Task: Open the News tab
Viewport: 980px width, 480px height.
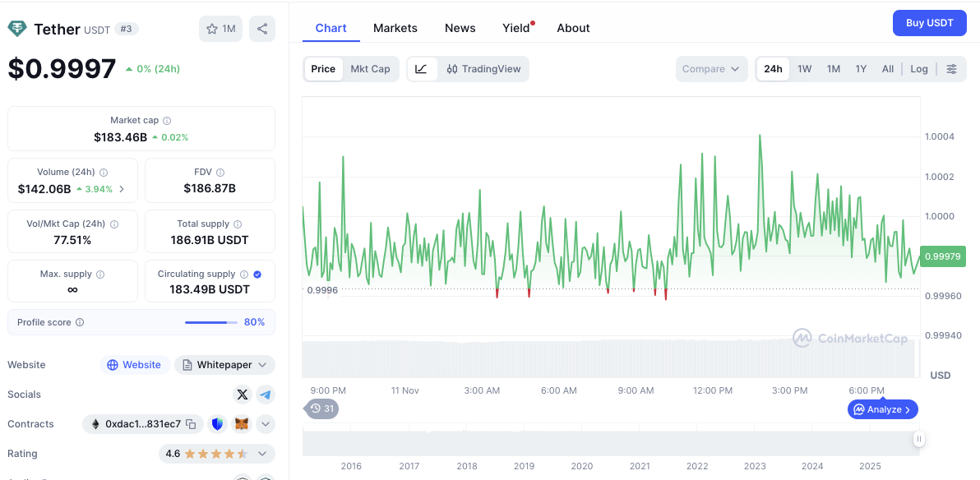Action: click(460, 27)
